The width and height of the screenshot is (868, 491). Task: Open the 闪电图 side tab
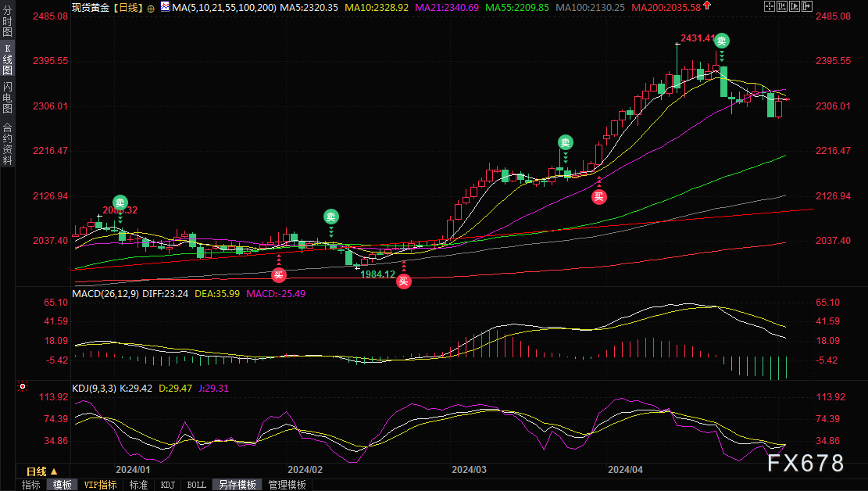click(x=7, y=98)
